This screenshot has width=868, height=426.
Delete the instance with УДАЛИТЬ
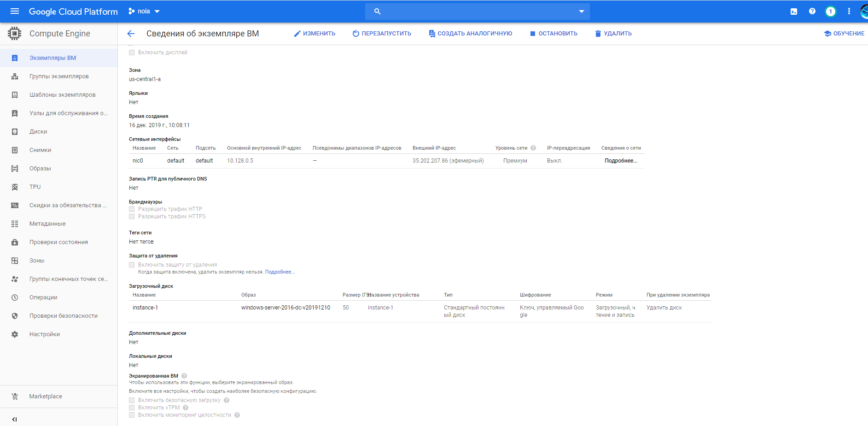pyautogui.click(x=613, y=34)
